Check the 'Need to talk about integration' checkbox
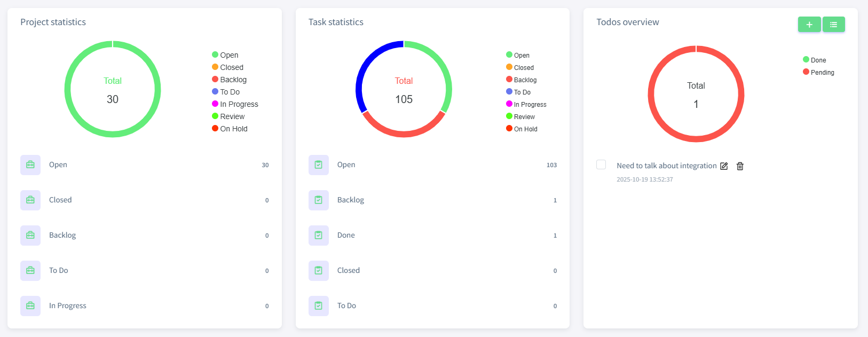This screenshot has width=868, height=337. pyautogui.click(x=601, y=164)
